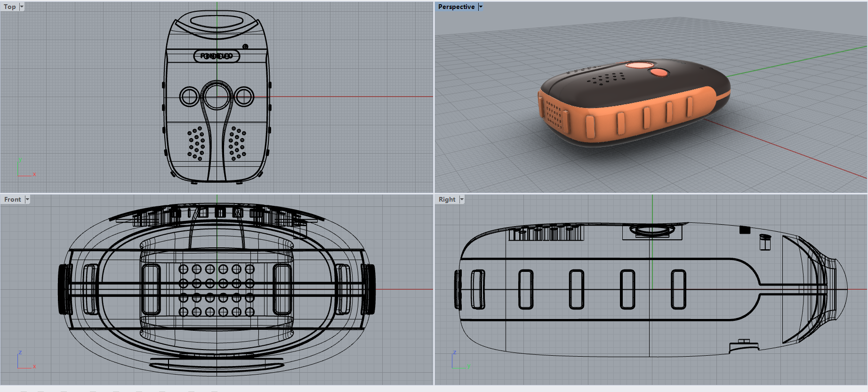Click the Top viewport title label
Screen dimensions: 868x392
pos(10,7)
